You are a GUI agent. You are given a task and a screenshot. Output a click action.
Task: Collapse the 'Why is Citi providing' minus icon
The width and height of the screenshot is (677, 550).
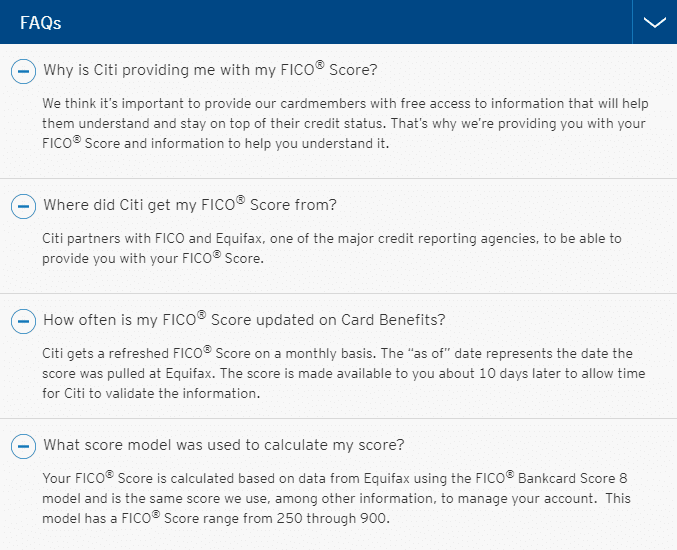[x=23, y=71]
